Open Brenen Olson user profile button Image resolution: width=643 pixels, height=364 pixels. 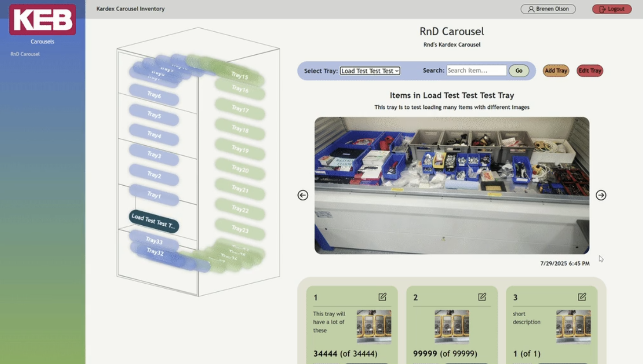tap(548, 9)
